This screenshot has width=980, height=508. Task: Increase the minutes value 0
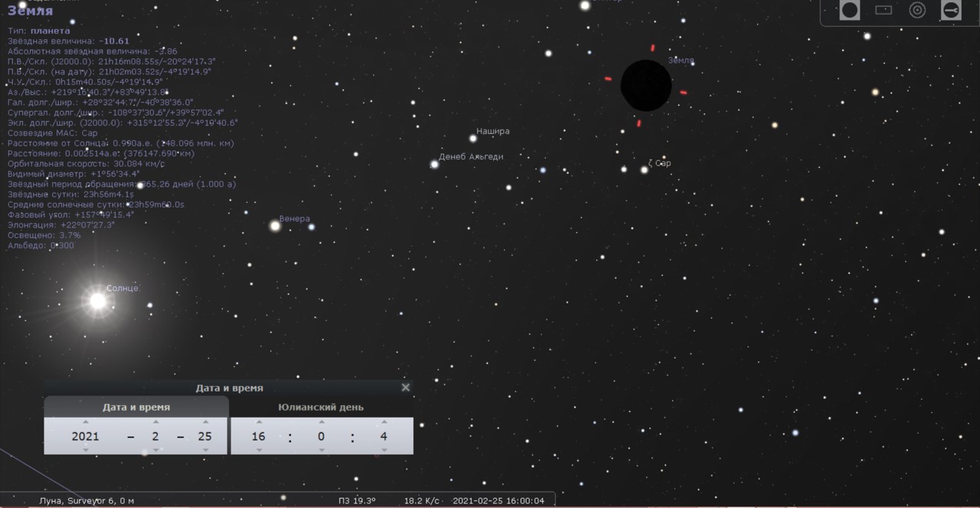tap(322, 421)
